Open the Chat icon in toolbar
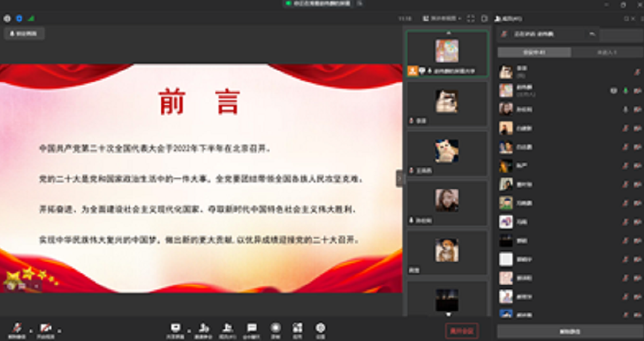This screenshot has height=341, width=644. [x=251, y=329]
